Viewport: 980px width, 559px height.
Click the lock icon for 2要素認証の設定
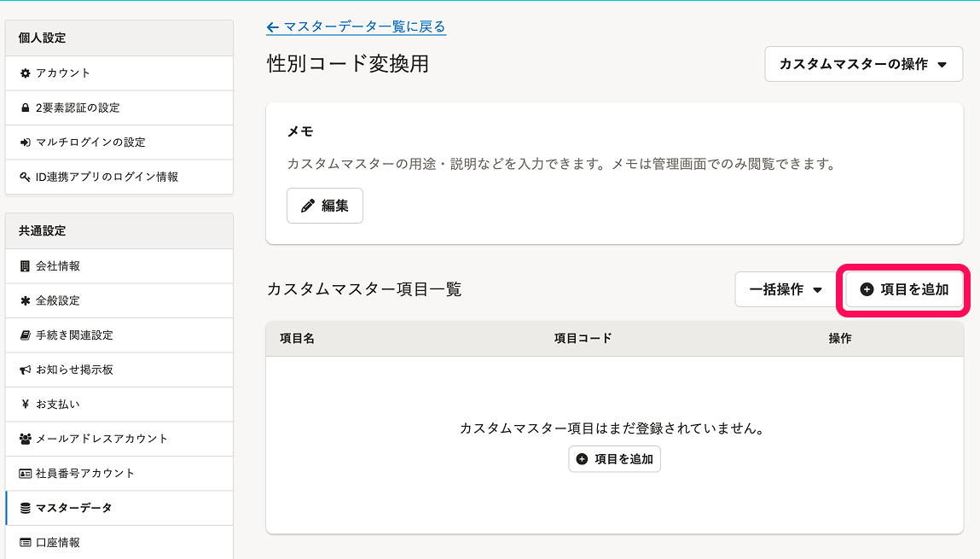[26, 108]
